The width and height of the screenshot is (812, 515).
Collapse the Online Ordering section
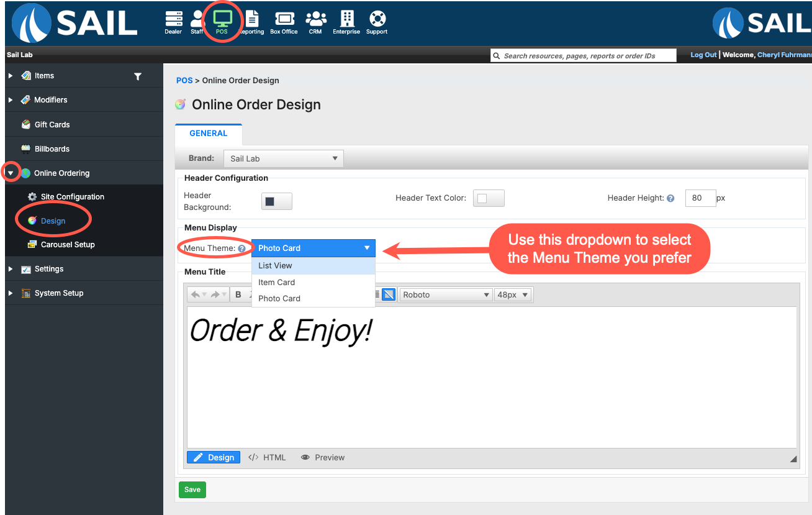click(11, 173)
